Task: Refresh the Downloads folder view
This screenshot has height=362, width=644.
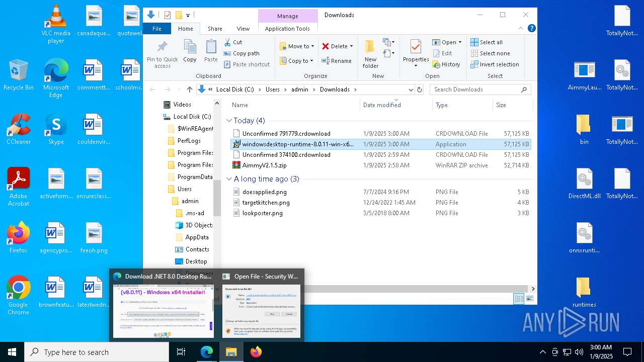Action: (x=420, y=89)
